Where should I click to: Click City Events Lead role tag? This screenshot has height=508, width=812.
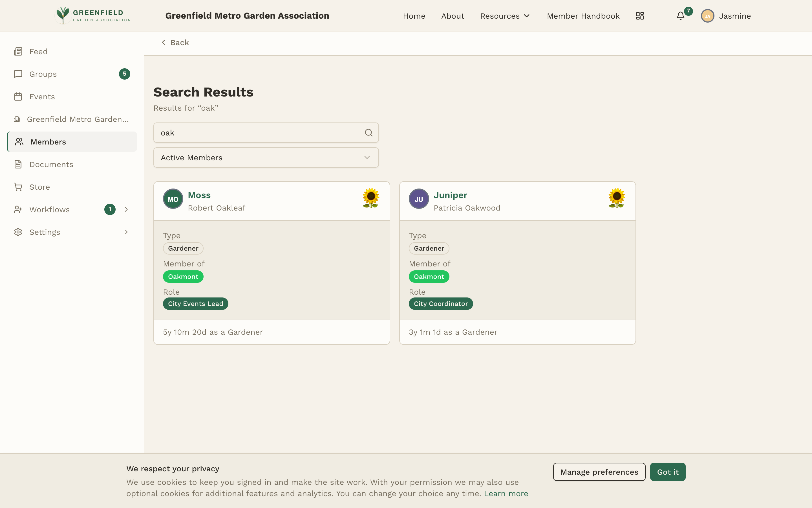click(x=195, y=304)
